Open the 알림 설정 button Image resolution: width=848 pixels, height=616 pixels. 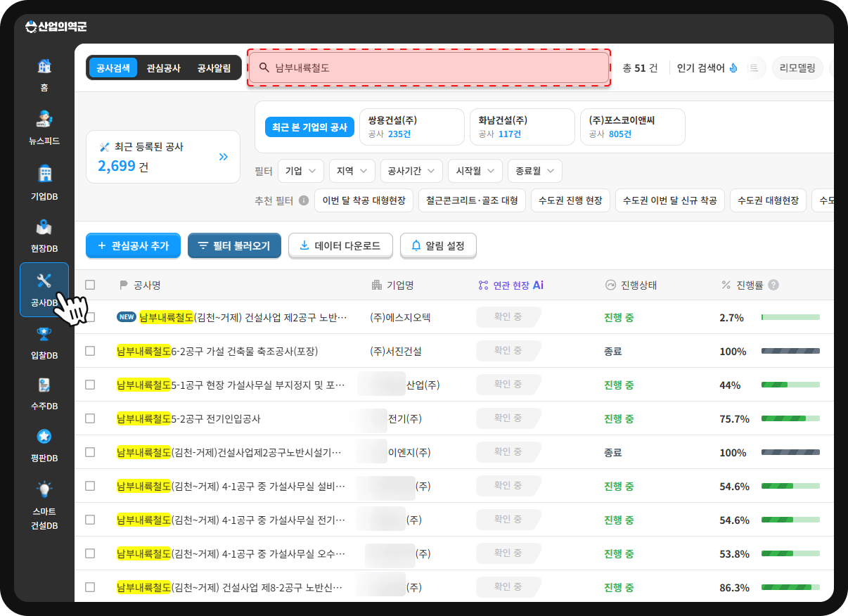(438, 245)
